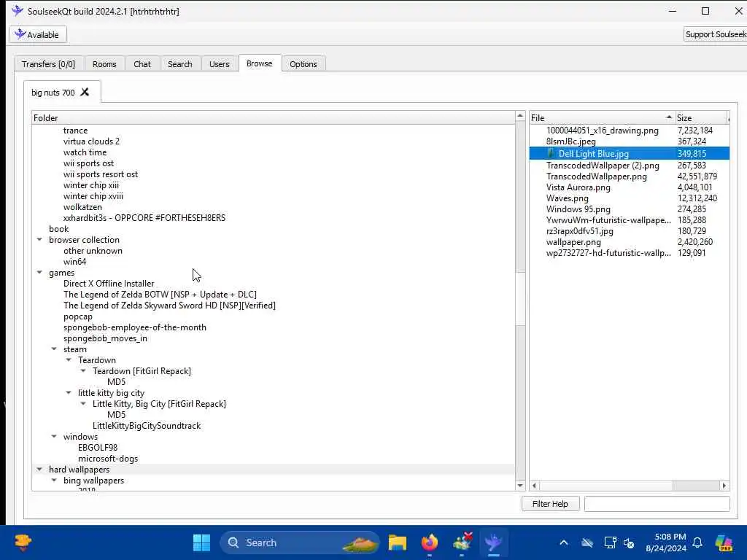Viewport: 747px width, 560px height.
Task: Click the Folder column header
Action: pyautogui.click(x=274, y=117)
